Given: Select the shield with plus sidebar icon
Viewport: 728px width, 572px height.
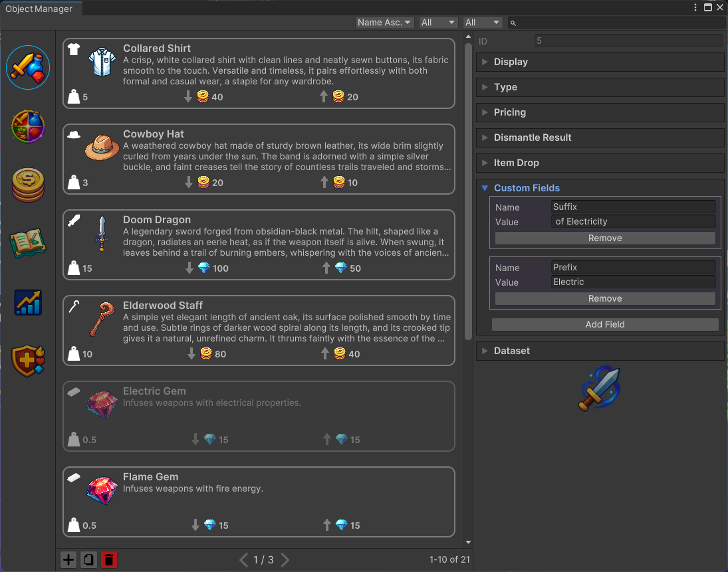Looking at the screenshot, I should 28,360.
